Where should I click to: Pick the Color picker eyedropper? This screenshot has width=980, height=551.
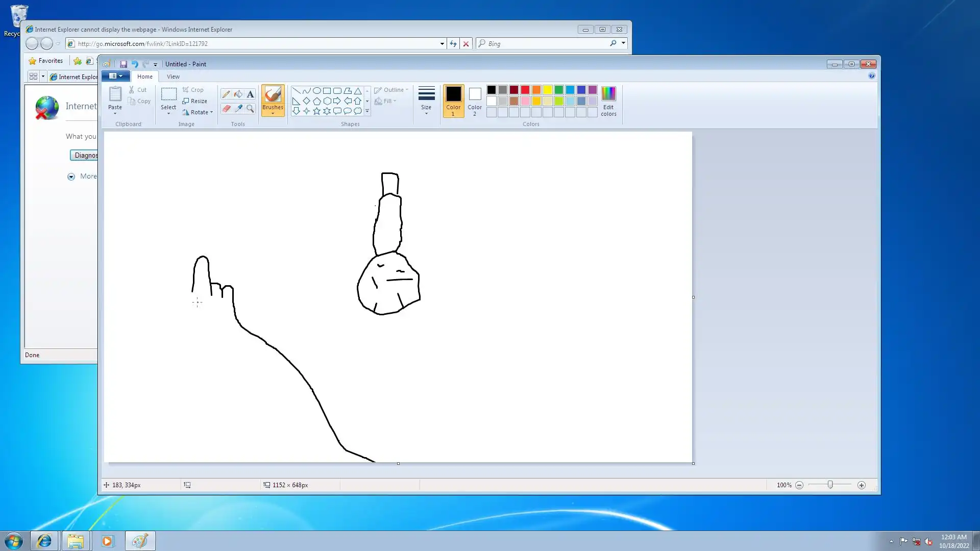point(238,108)
